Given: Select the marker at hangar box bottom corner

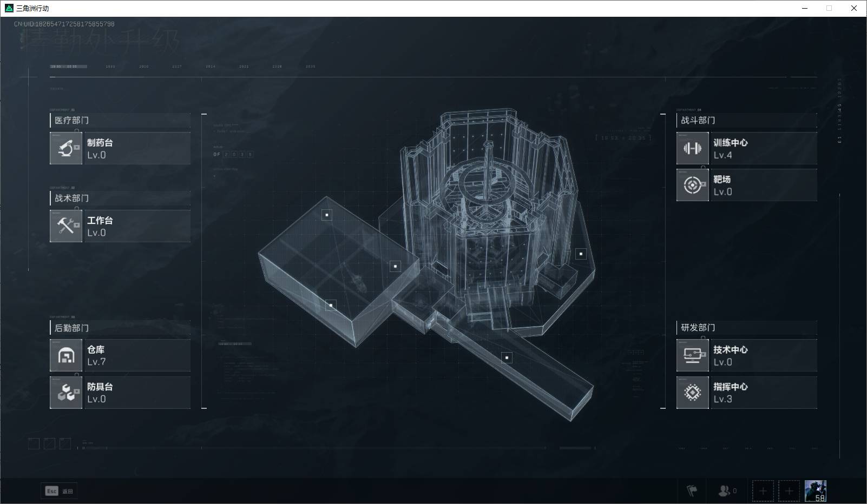Looking at the screenshot, I should pos(331,306).
